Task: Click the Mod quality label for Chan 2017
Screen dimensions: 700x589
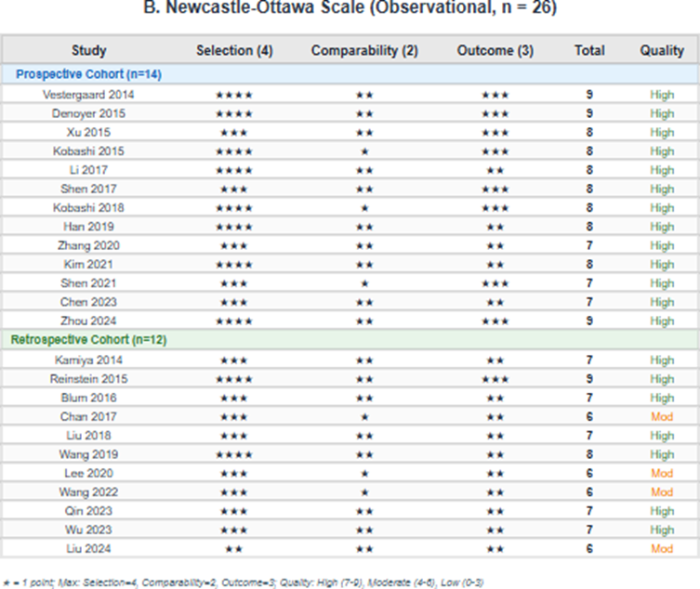Action: point(662,416)
